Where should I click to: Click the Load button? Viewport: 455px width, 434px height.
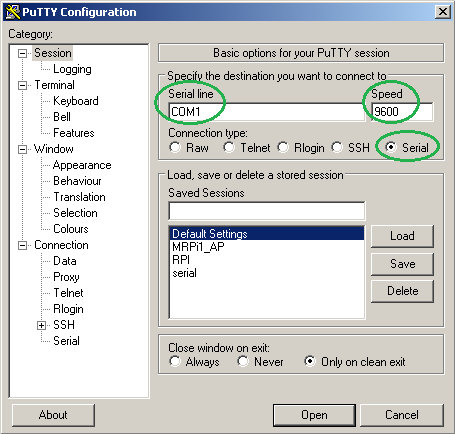click(402, 236)
